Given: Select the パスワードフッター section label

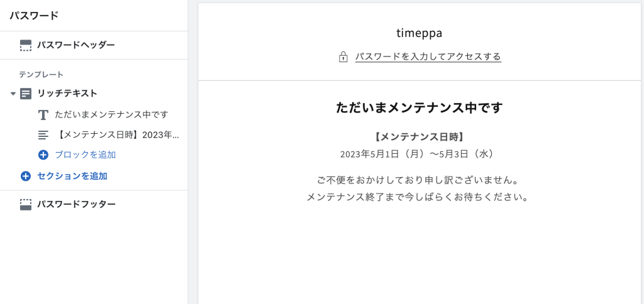Looking at the screenshot, I should (x=76, y=205).
